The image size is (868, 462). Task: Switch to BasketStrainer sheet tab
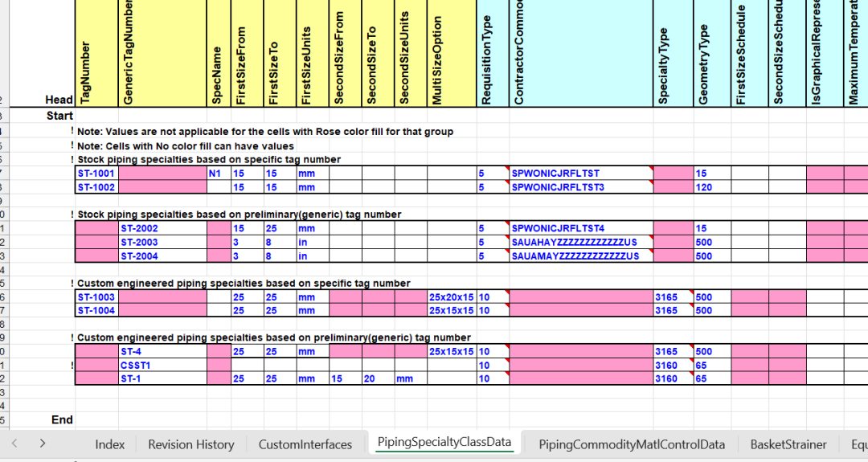pos(788,444)
